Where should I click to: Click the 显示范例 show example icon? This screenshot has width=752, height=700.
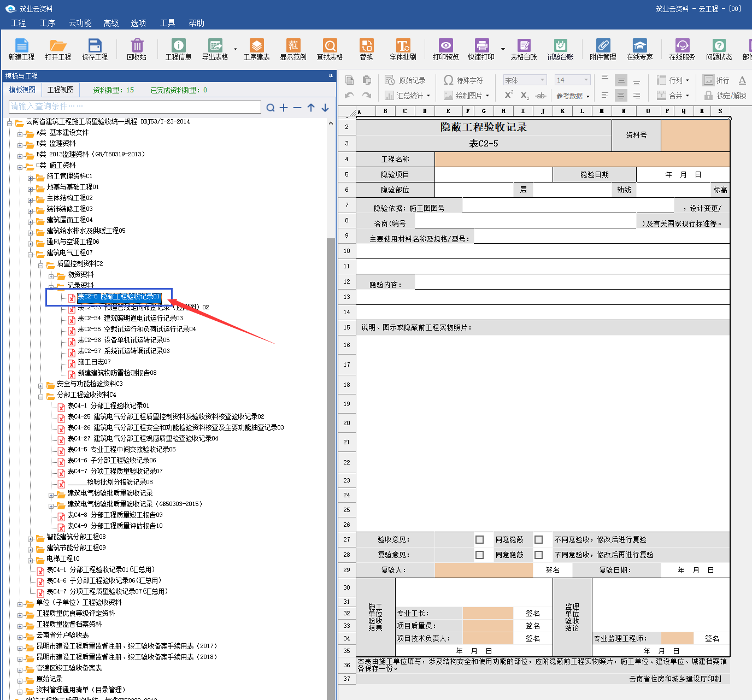(293, 49)
